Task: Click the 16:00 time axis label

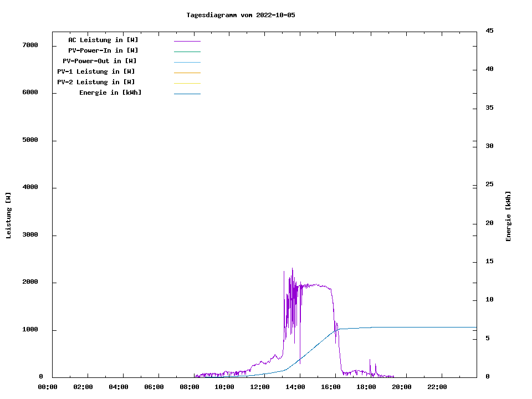Action: tap(331, 387)
